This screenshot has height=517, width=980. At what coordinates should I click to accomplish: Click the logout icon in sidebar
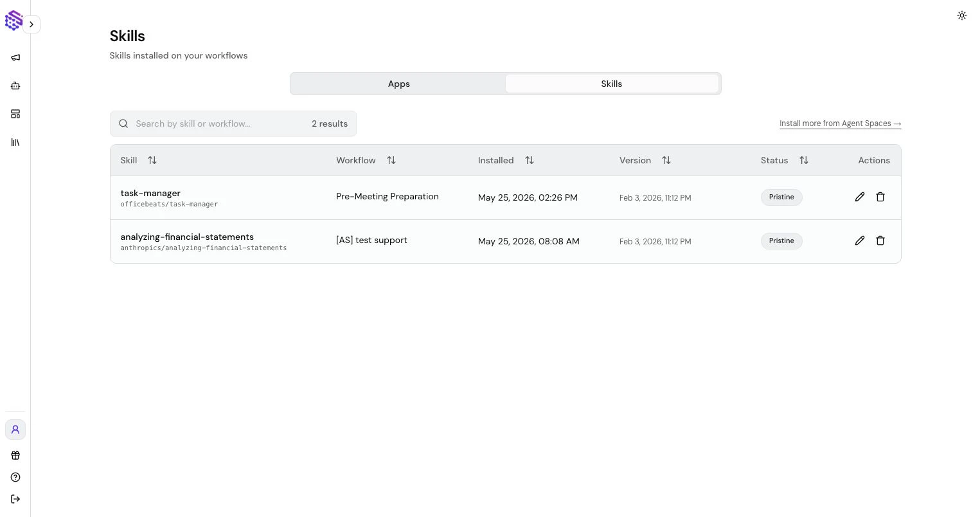15,499
